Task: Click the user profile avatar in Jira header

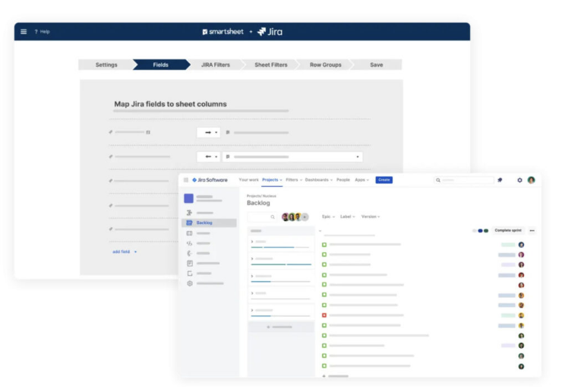Action: click(532, 180)
